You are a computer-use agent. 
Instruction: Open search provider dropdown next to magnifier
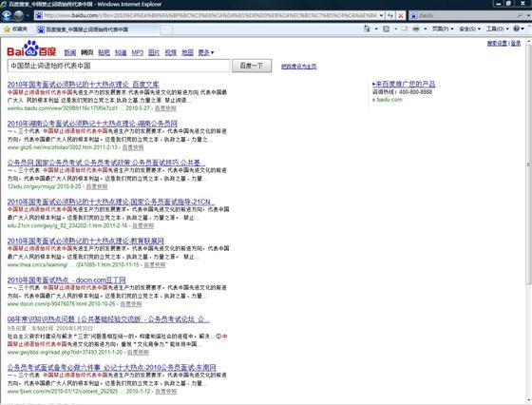pos(528,15)
